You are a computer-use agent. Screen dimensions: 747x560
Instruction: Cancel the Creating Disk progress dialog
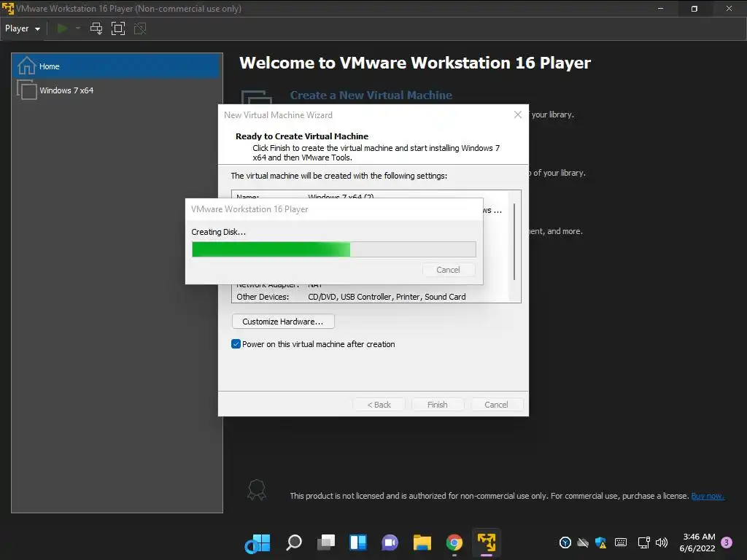click(449, 270)
